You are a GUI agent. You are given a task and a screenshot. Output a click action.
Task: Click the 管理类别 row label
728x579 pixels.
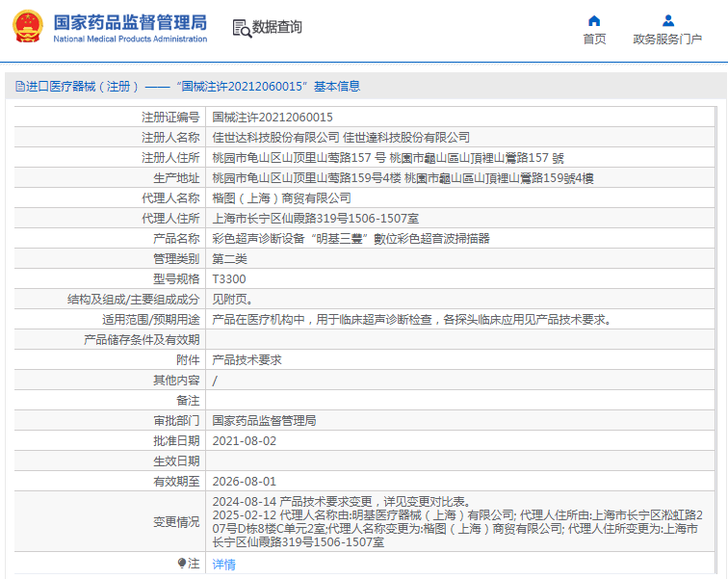tap(176, 259)
